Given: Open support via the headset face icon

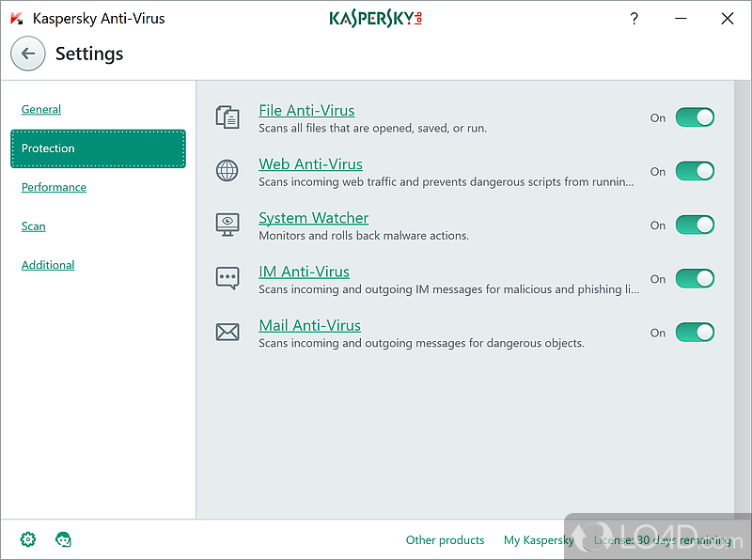Looking at the screenshot, I should click(63, 539).
